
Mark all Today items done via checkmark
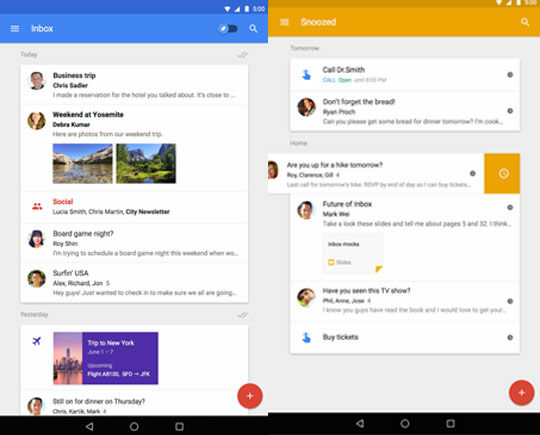pos(242,55)
